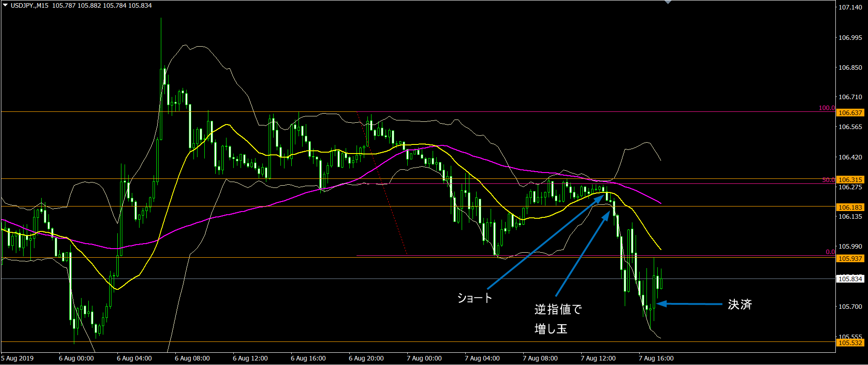Click the current price label 105.834
Screen dimensions: 868x365
(x=850, y=279)
